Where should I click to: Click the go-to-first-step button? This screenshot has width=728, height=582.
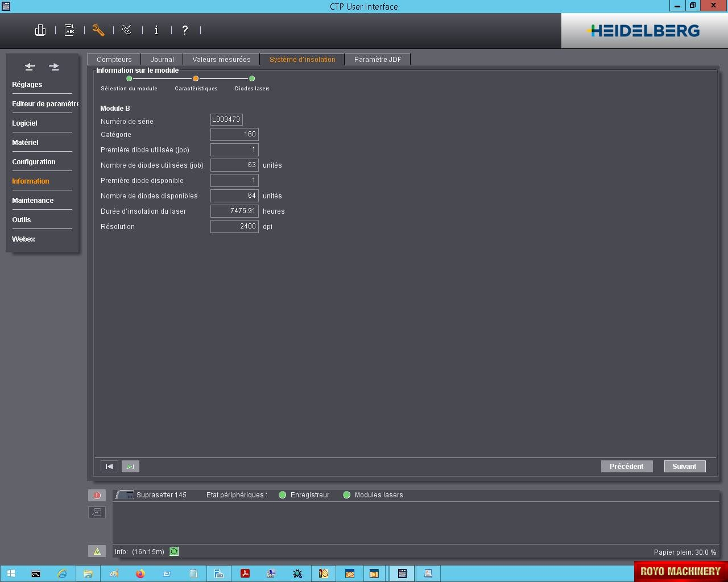(x=109, y=467)
